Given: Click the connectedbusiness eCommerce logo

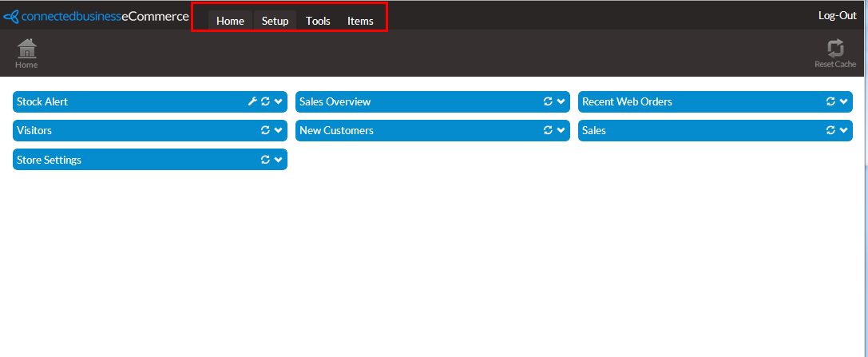Looking at the screenshot, I should [x=96, y=16].
